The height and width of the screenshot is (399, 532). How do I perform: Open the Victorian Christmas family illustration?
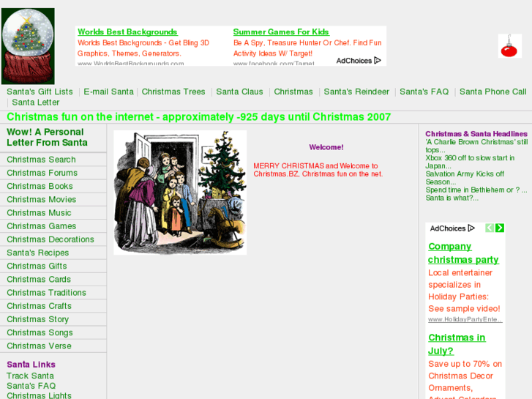coord(180,193)
